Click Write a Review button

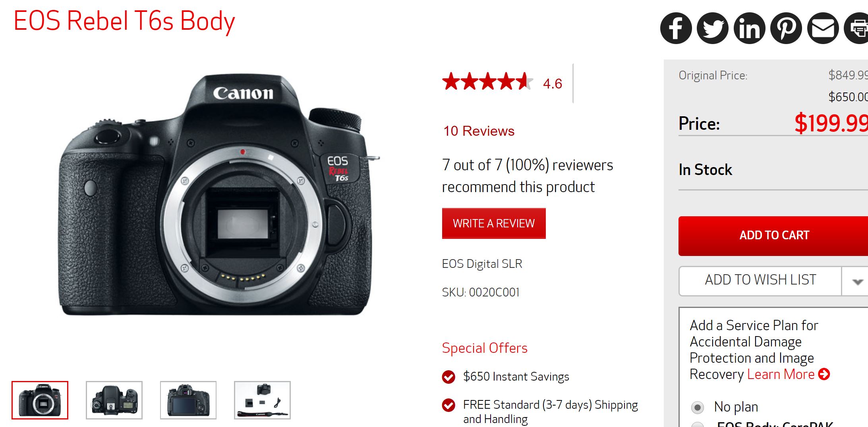pyautogui.click(x=494, y=223)
